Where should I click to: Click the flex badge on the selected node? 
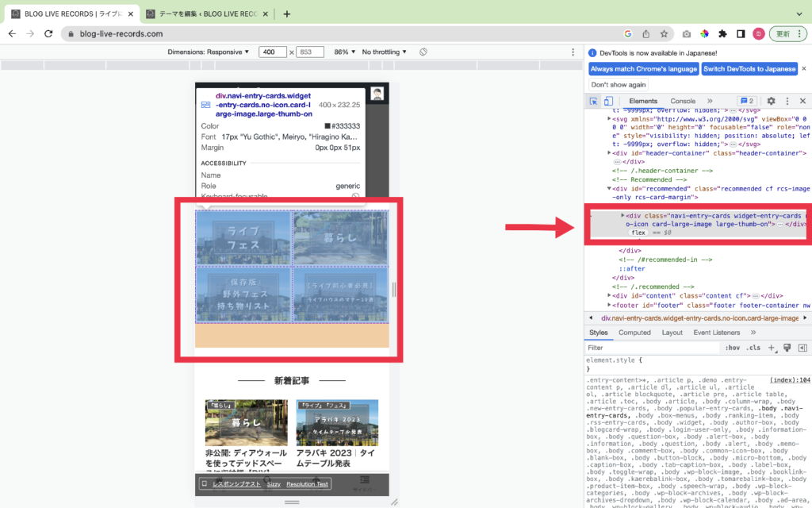pos(638,233)
